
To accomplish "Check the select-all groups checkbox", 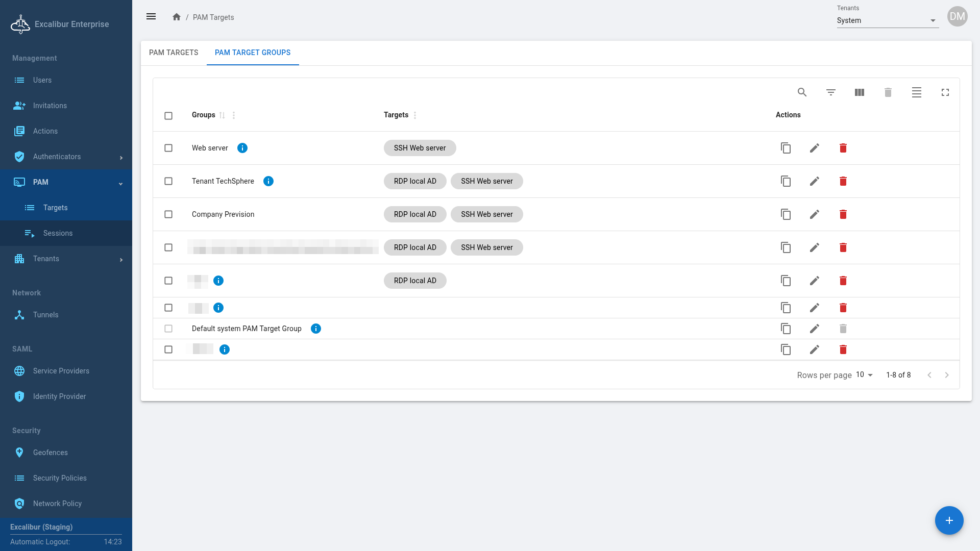I will tap(168, 116).
